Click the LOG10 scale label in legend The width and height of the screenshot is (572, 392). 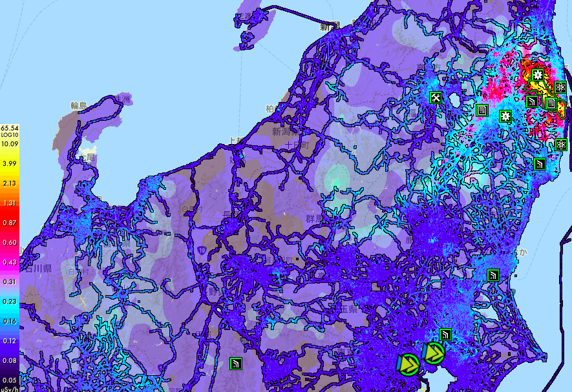pos(10,136)
